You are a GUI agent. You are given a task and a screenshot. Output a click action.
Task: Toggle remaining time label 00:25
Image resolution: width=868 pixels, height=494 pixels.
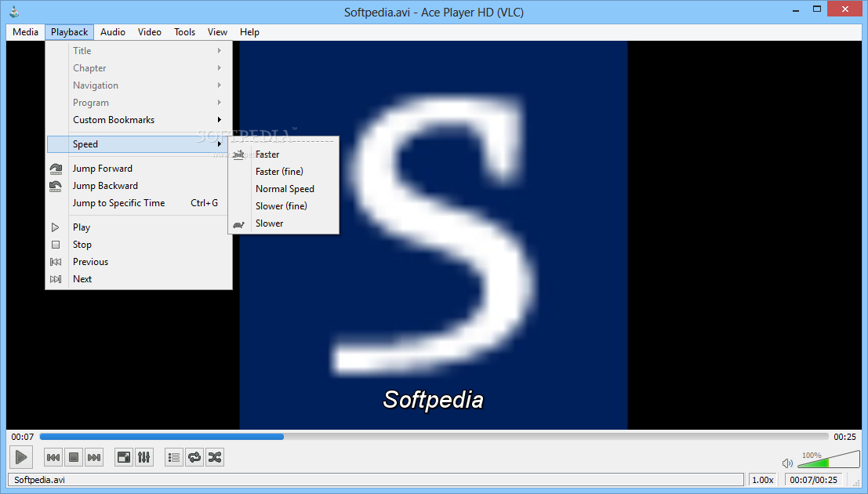click(x=844, y=437)
